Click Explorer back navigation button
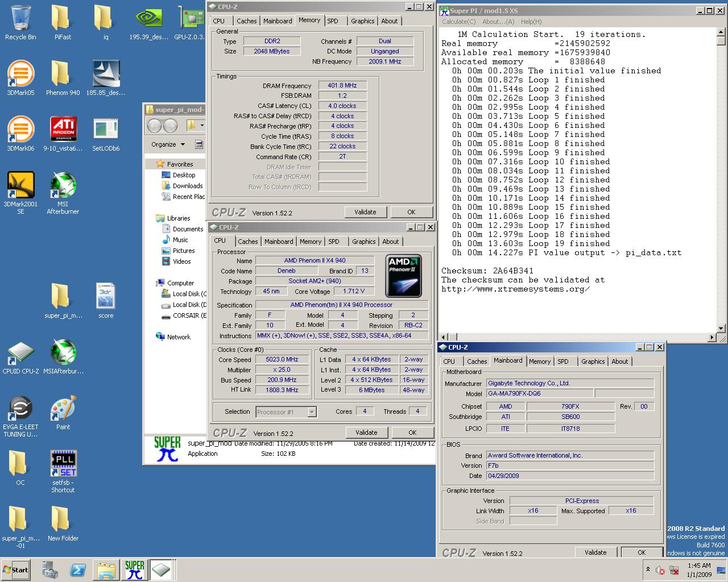 155,126
